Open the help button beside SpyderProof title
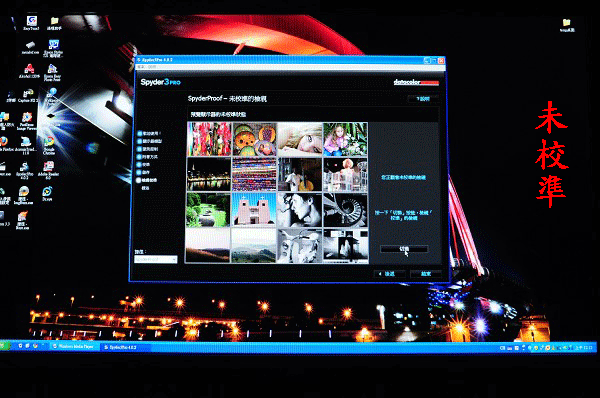Screen dimensions: 600x398 pyautogui.click(x=423, y=99)
